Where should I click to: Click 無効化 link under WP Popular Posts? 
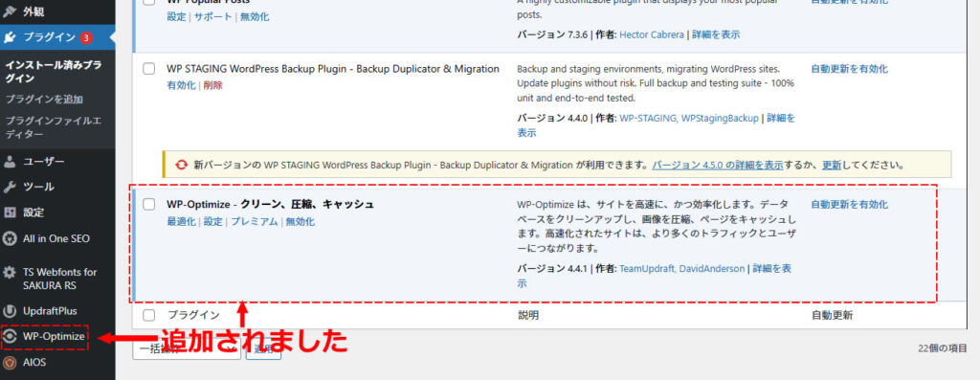coord(255,17)
